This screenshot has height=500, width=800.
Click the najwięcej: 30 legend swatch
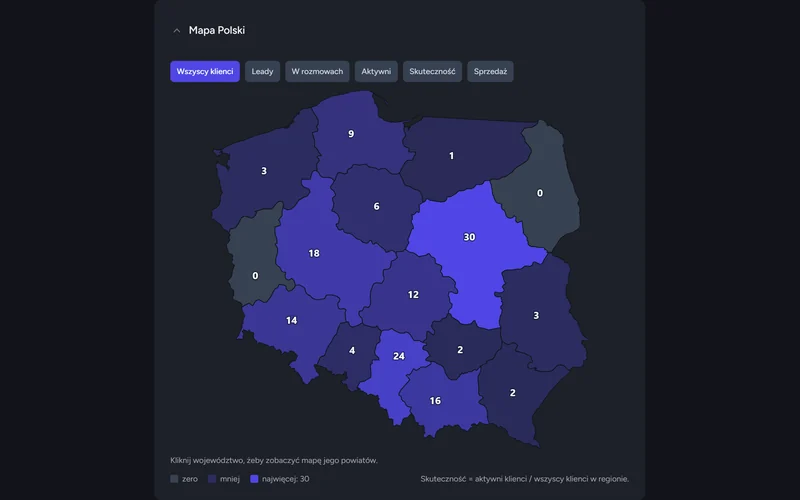[x=254, y=479]
